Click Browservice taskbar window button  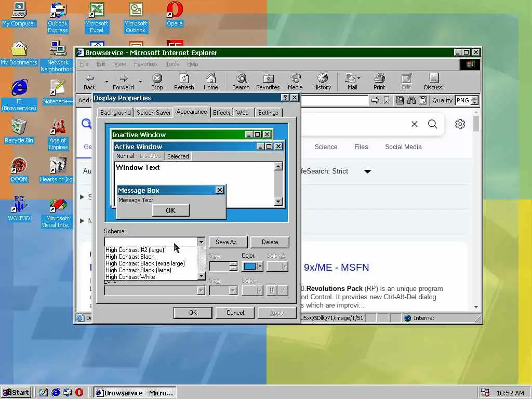click(x=135, y=393)
